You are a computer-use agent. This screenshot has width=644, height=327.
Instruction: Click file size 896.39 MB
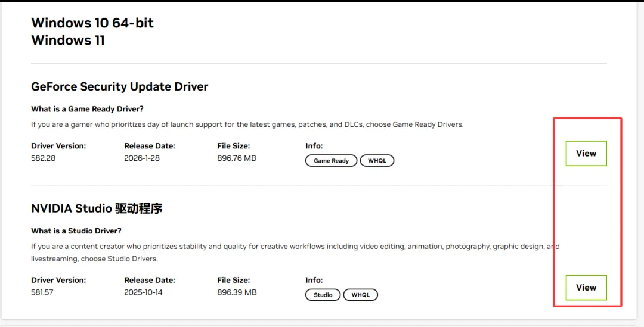point(237,292)
